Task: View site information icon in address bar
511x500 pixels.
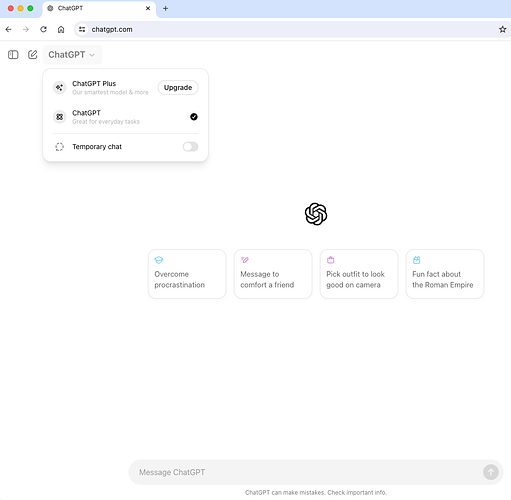Action: coord(82,29)
